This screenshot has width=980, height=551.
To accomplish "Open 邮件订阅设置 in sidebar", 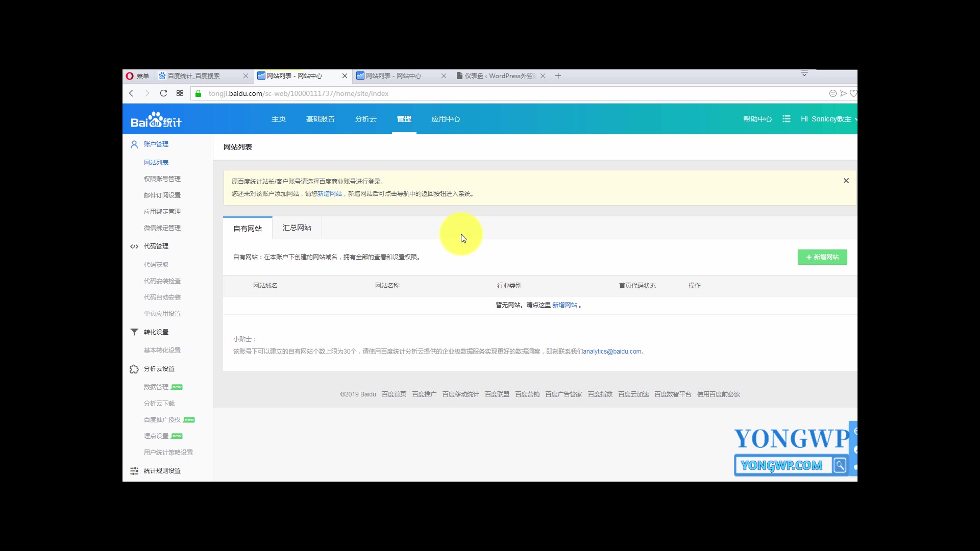I will [x=162, y=195].
